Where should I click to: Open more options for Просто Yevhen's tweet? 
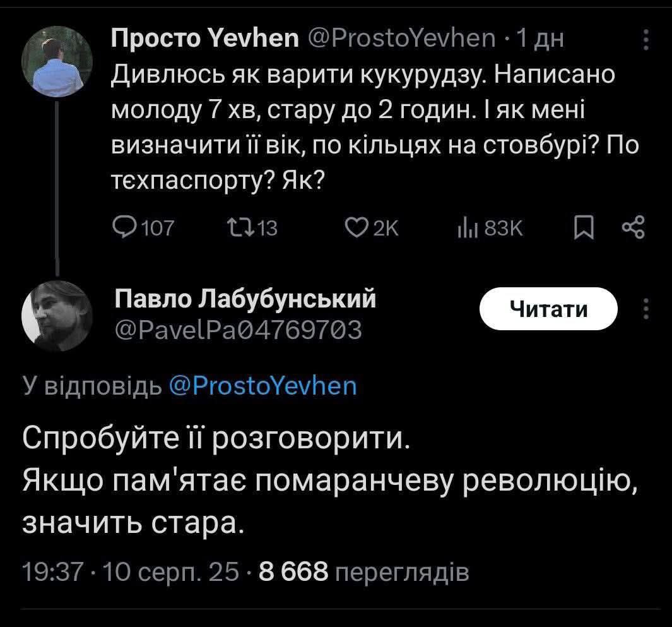point(645,39)
